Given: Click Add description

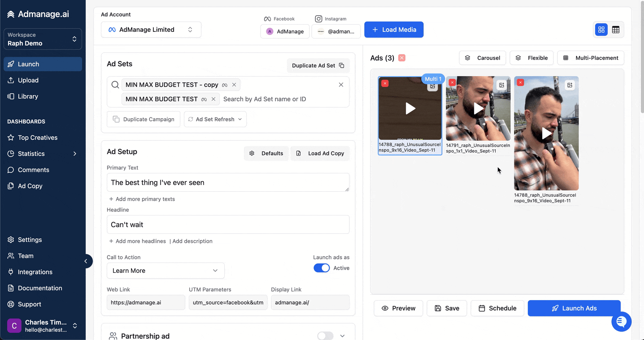Looking at the screenshot, I should (192, 241).
